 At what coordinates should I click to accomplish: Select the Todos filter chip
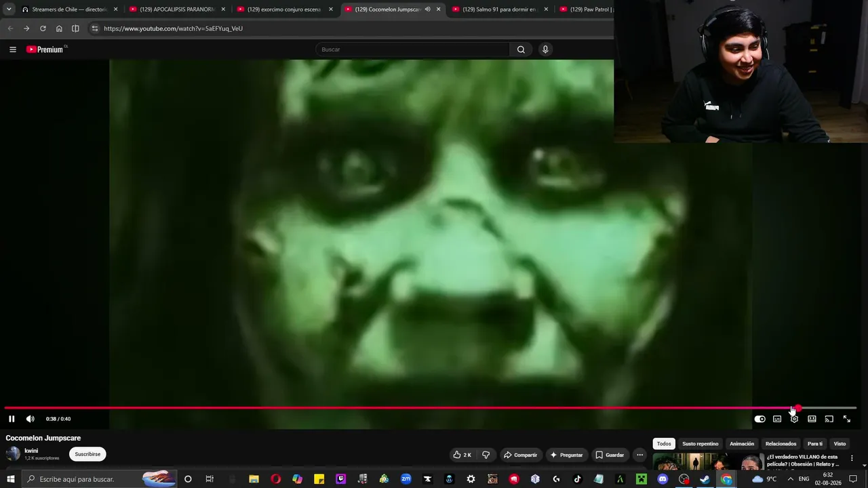[x=664, y=444]
